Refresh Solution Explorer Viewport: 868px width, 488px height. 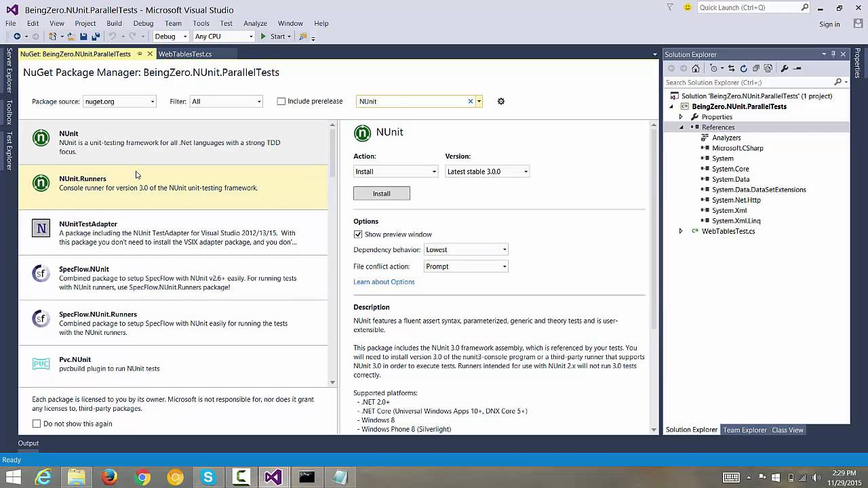point(743,68)
